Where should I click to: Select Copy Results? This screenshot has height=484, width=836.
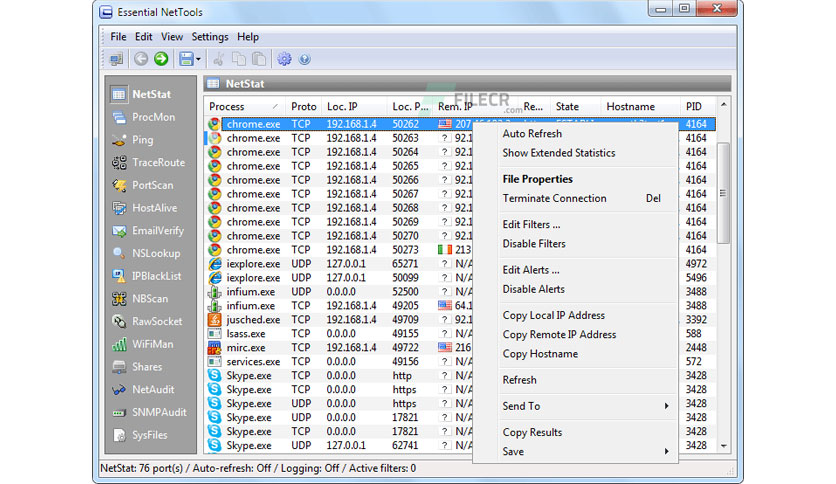point(532,432)
